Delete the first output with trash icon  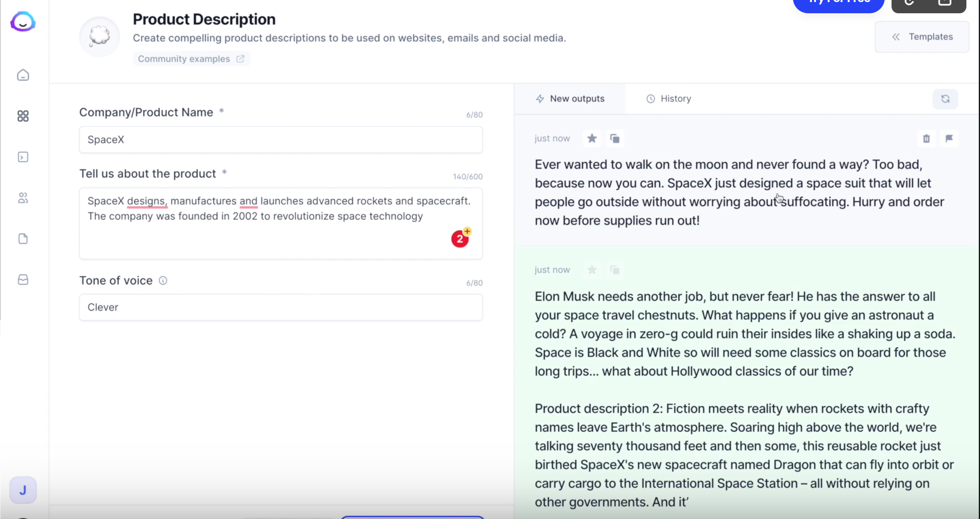tap(926, 138)
